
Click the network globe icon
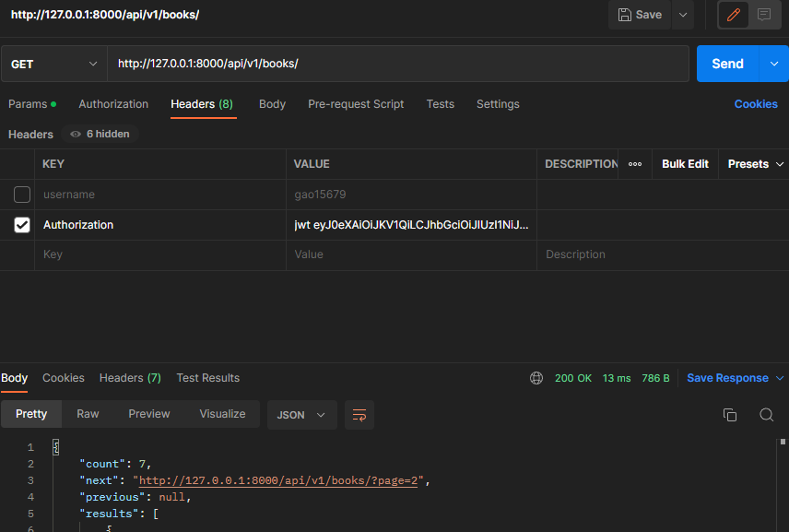(x=536, y=378)
